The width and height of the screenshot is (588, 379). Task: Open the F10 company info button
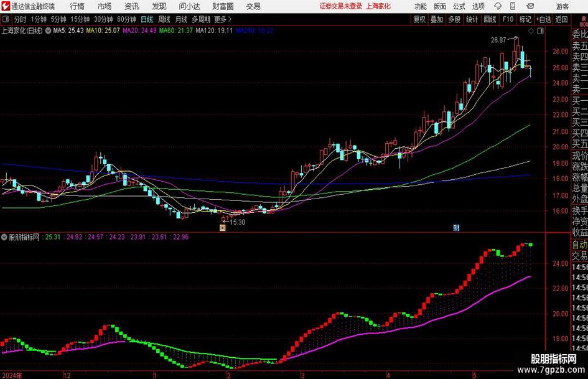(x=508, y=19)
